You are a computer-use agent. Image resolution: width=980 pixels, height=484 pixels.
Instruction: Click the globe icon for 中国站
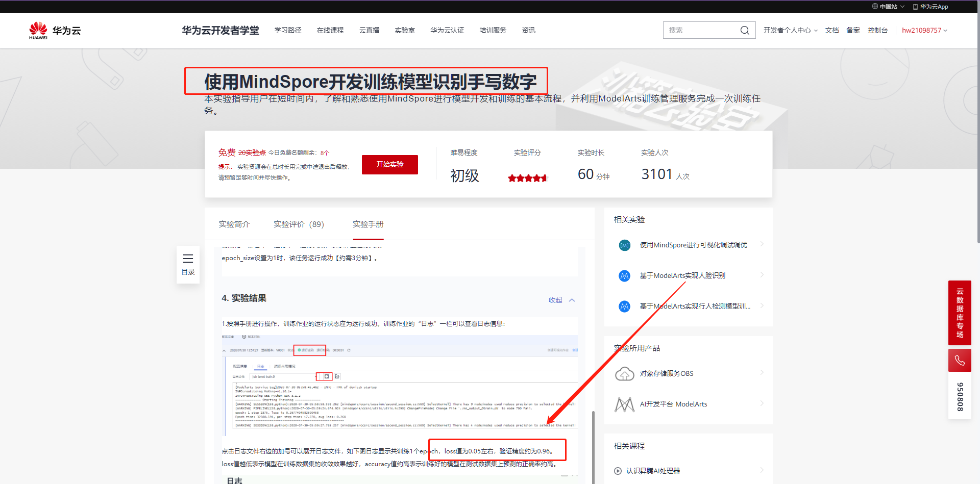pyautogui.click(x=875, y=7)
